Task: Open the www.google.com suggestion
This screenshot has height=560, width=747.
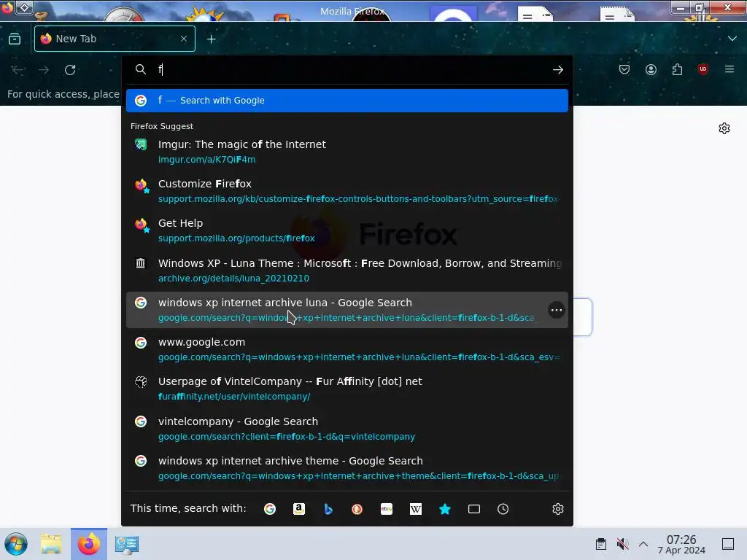Action: coord(347,349)
